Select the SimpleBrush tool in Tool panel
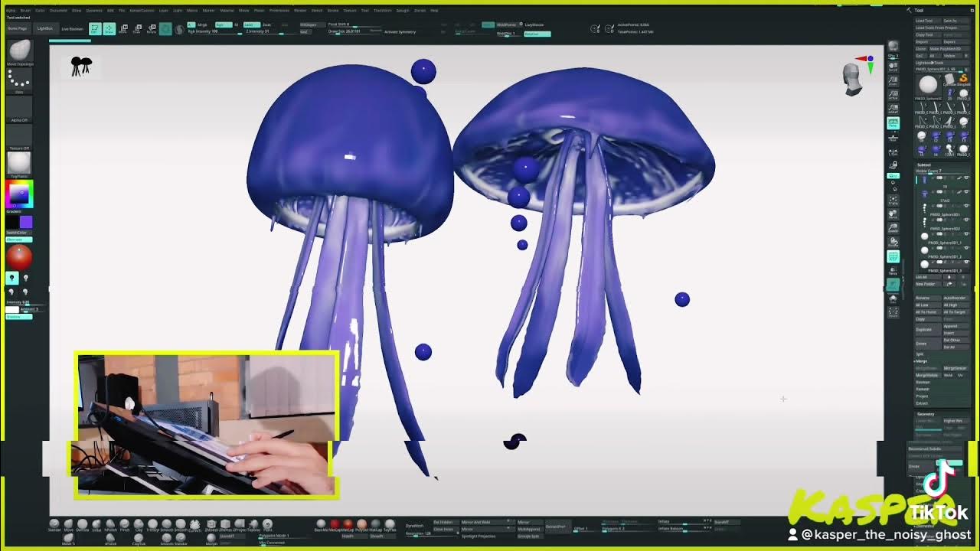This screenshot has width=980, height=551. 964,79
